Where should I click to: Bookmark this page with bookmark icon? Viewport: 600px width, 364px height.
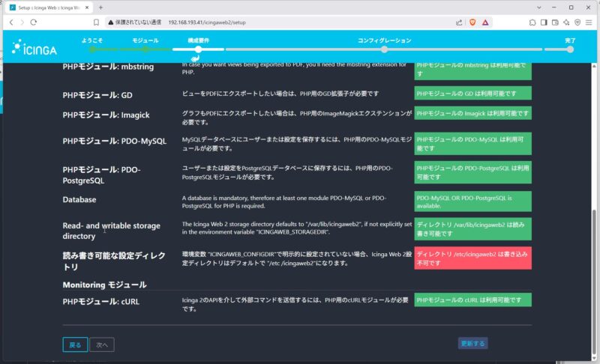point(96,22)
